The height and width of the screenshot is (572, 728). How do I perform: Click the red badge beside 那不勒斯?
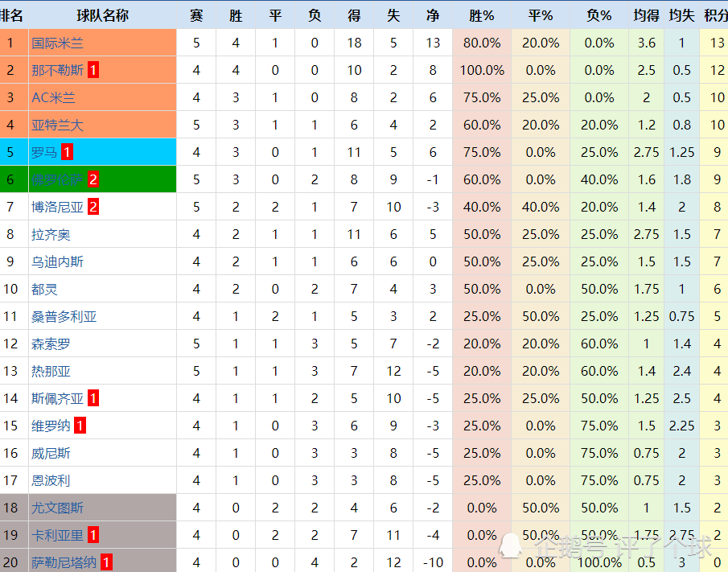[93, 71]
